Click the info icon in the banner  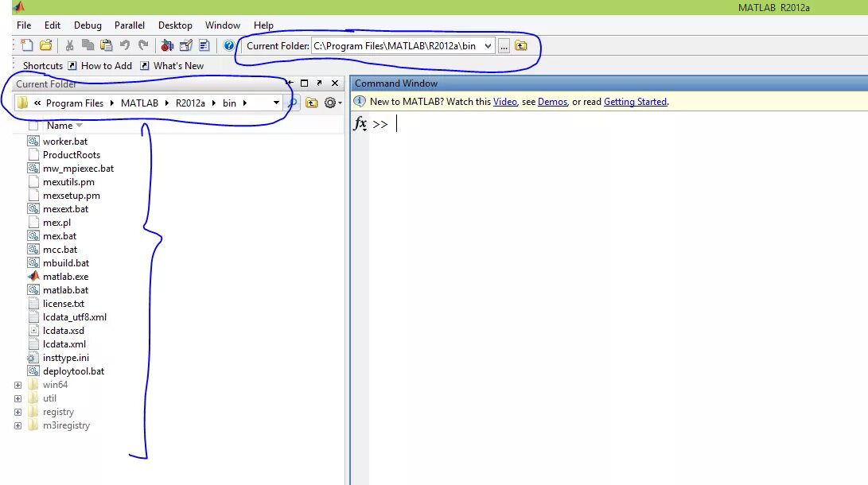point(360,101)
